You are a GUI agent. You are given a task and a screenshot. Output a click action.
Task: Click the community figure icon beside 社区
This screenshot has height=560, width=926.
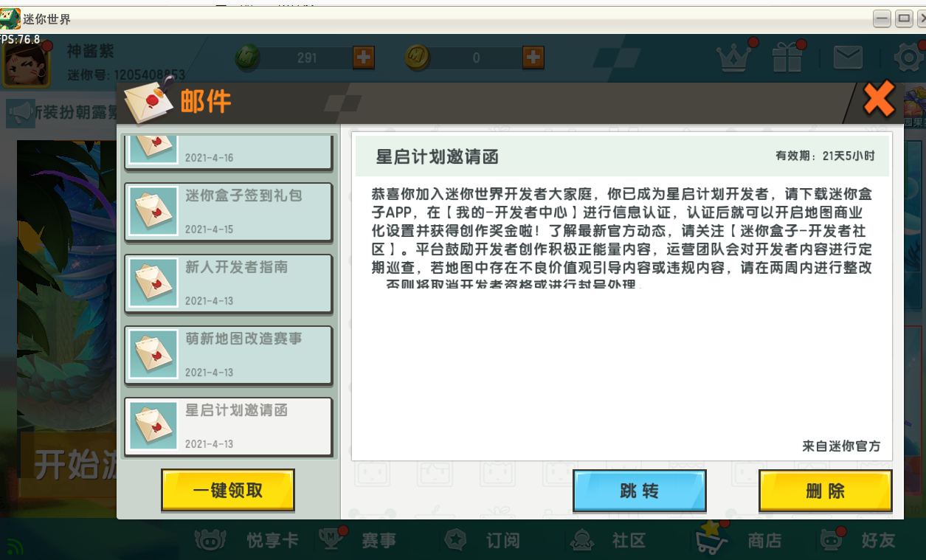coord(582,540)
